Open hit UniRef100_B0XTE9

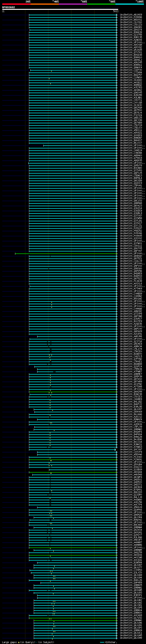tap(131, 321)
